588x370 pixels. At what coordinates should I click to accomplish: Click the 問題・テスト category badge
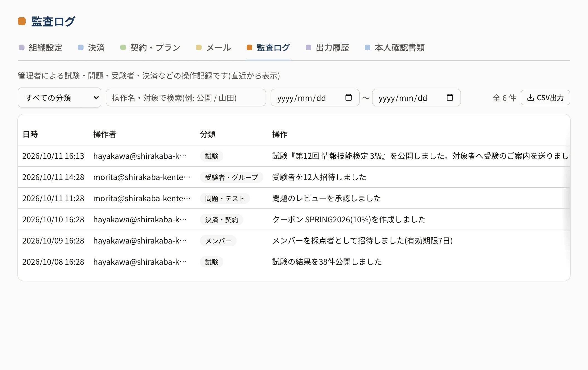click(225, 198)
